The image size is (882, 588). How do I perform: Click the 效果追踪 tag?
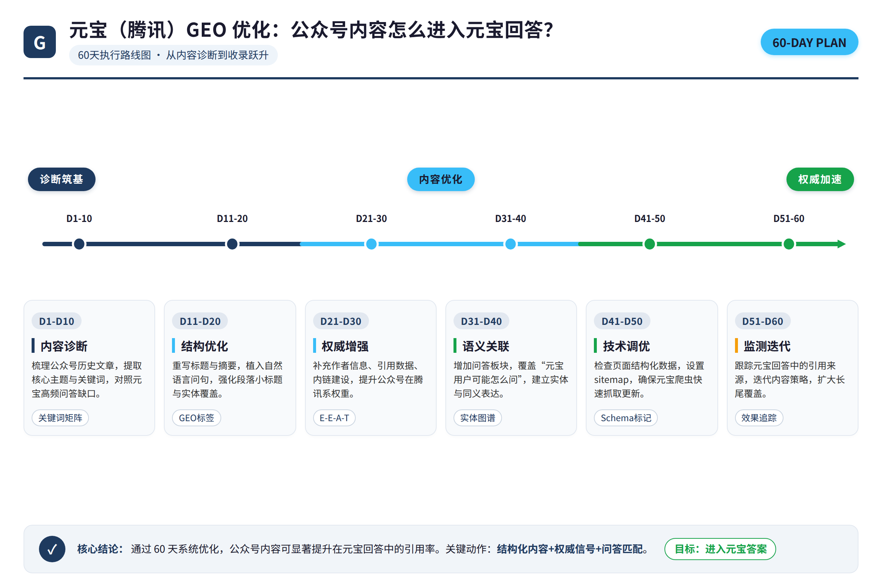[x=759, y=418]
